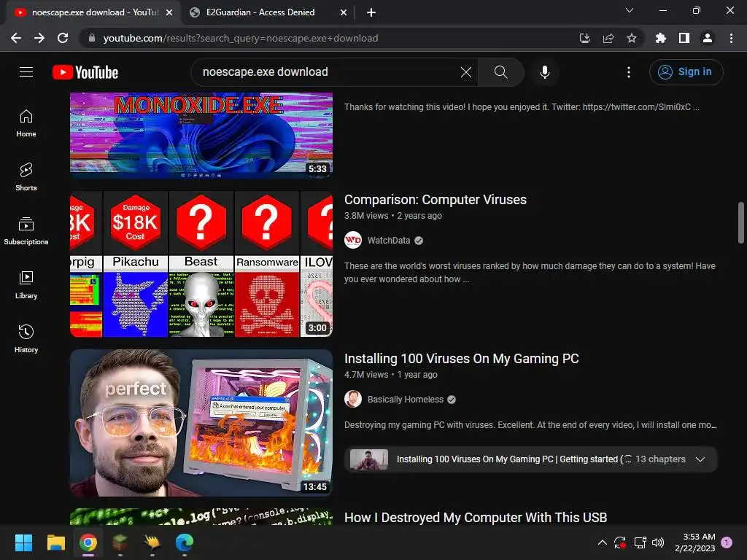Viewport: 747px width, 560px height.
Task: Open the notification badge in the tray
Action: click(x=727, y=542)
